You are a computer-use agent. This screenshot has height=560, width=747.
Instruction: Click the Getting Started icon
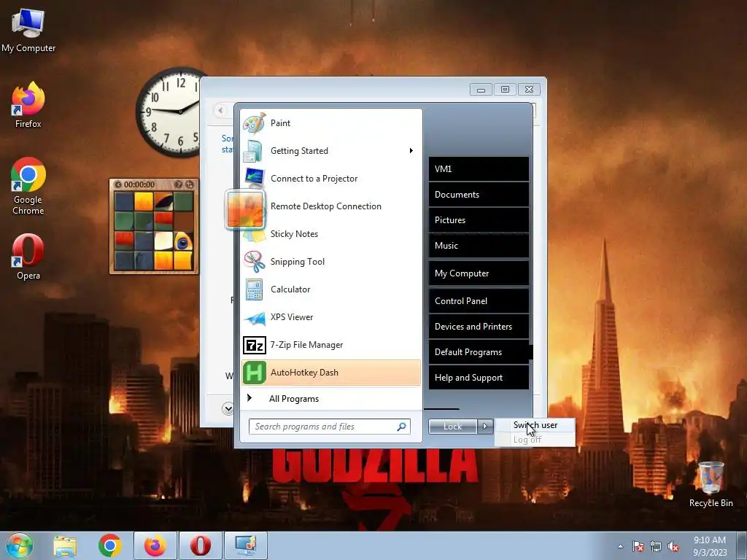(x=253, y=152)
